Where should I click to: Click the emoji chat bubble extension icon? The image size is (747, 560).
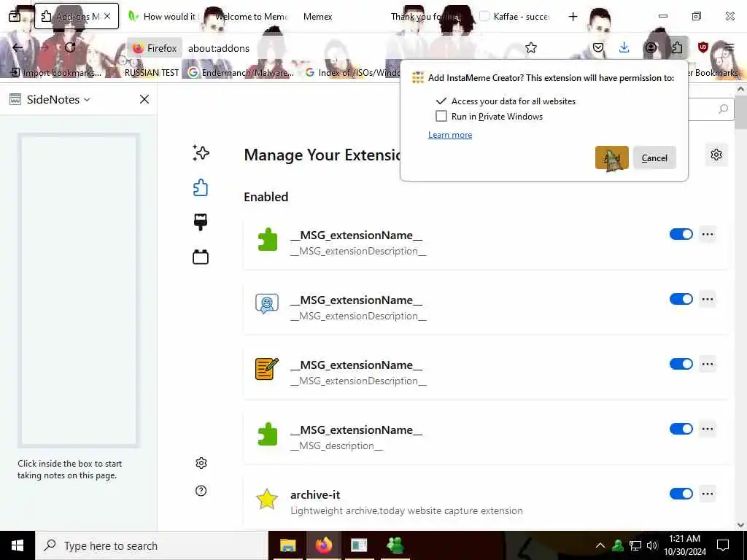pos(267,304)
